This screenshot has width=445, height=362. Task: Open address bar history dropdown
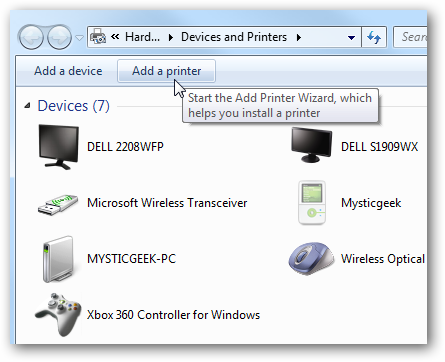[351, 37]
